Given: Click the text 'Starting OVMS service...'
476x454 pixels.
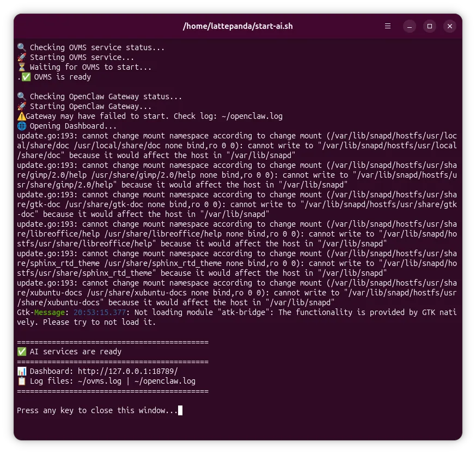Looking at the screenshot, I should tap(82, 57).
